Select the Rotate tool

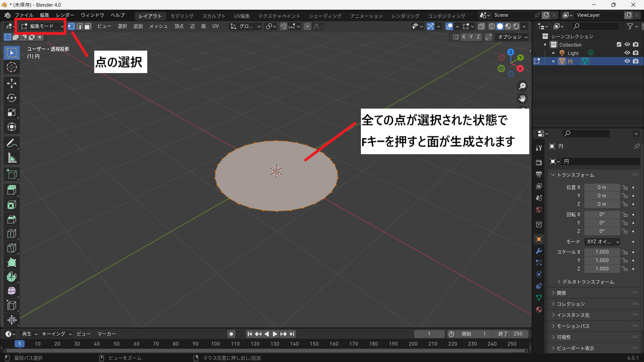12,98
